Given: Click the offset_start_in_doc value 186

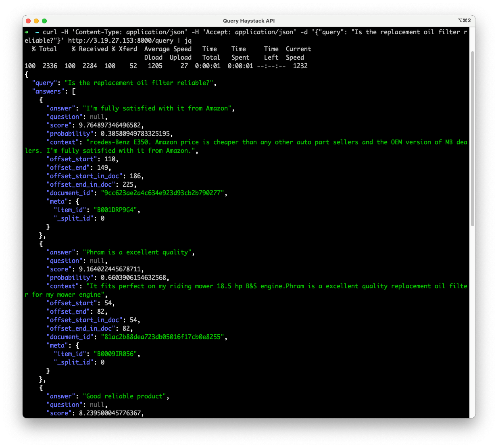Looking at the screenshot, I should click(x=135, y=176).
